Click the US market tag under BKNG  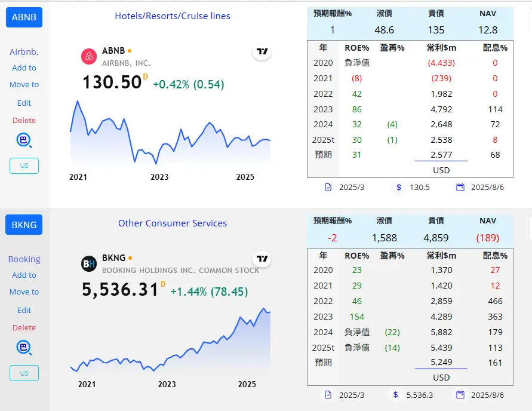click(x=24, y=373)
